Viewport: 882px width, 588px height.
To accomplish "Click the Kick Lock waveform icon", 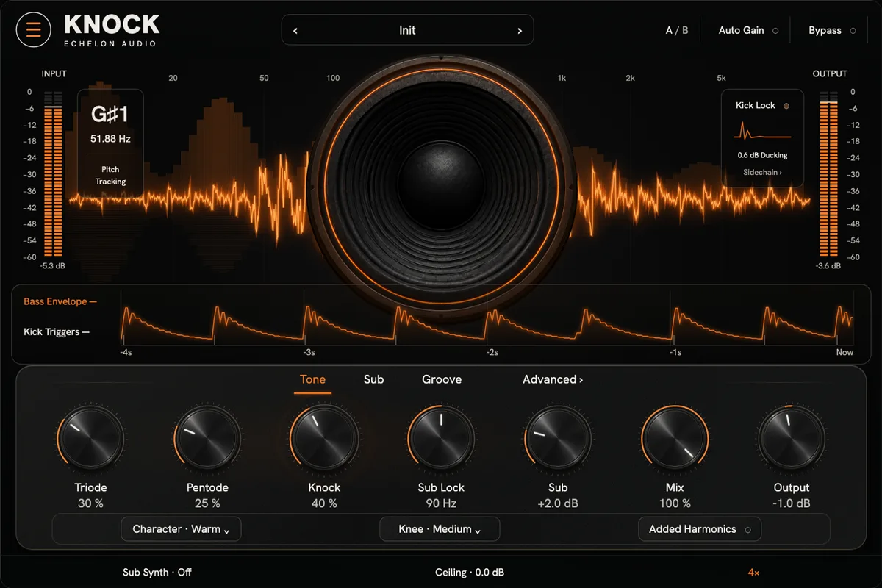I will [x=762, y=132].
